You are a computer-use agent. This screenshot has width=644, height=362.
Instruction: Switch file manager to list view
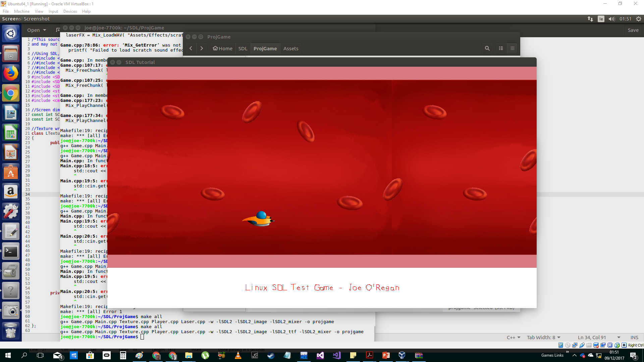[x=501, y=48]
